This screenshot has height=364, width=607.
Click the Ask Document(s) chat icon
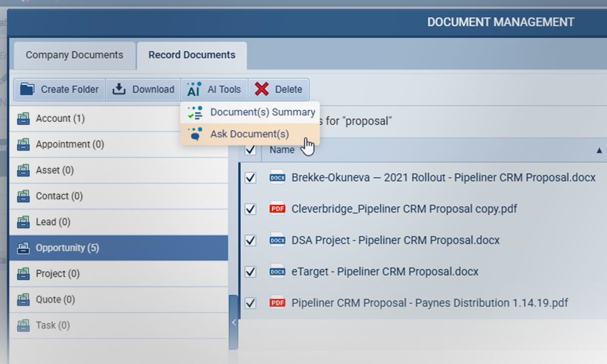tap(195, 133)
